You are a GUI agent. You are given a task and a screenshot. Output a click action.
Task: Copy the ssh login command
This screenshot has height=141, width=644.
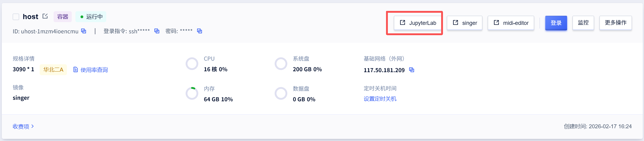click(x=157, y=31)
